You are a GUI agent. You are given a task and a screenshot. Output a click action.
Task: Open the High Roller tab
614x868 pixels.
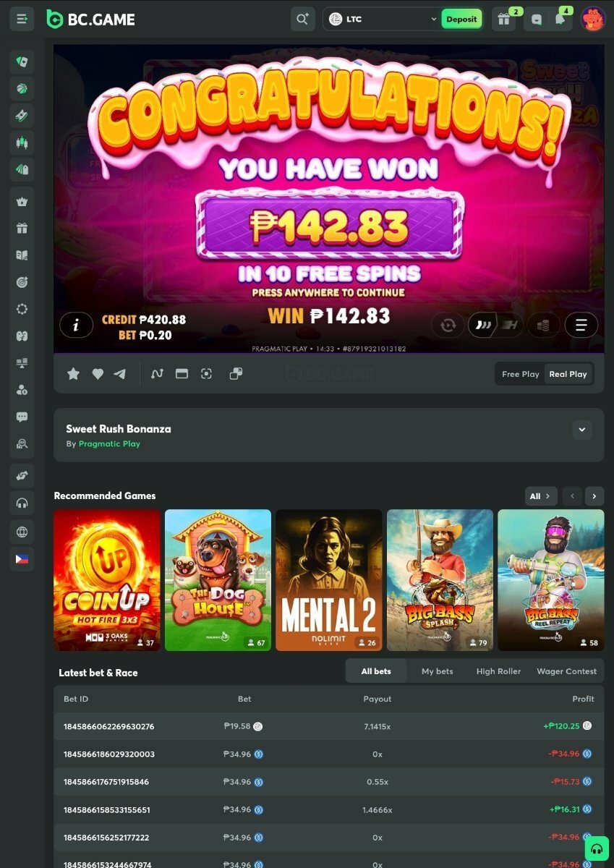[498, 671]
